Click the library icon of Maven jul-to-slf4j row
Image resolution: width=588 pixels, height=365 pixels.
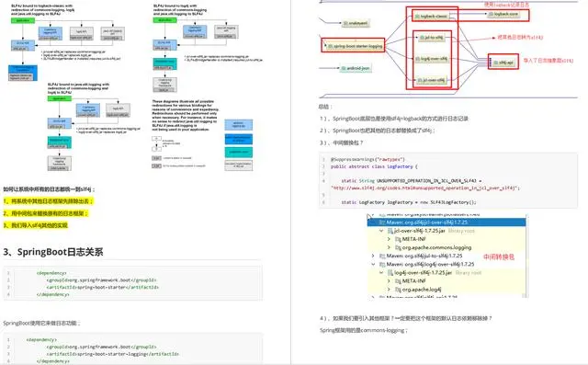point(382,256)
